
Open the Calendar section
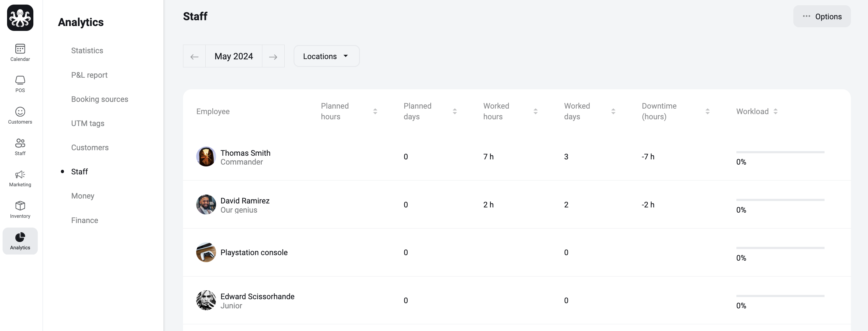20,53
